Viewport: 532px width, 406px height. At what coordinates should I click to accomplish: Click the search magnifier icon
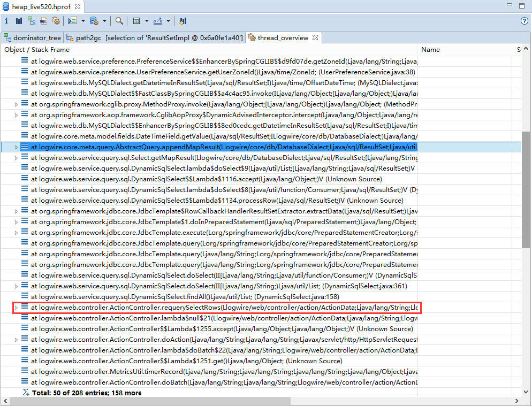(x=119, y=20)
